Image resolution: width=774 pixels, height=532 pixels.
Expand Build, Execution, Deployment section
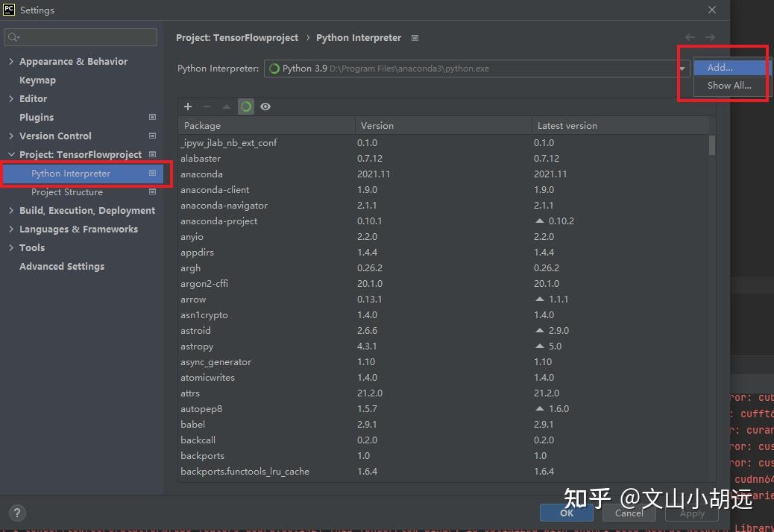11,211
